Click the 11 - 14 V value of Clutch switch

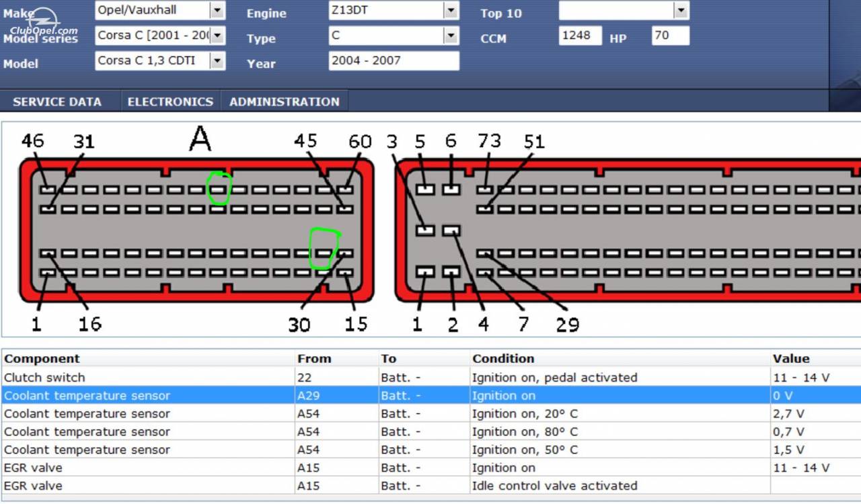[x=801, y=377]
